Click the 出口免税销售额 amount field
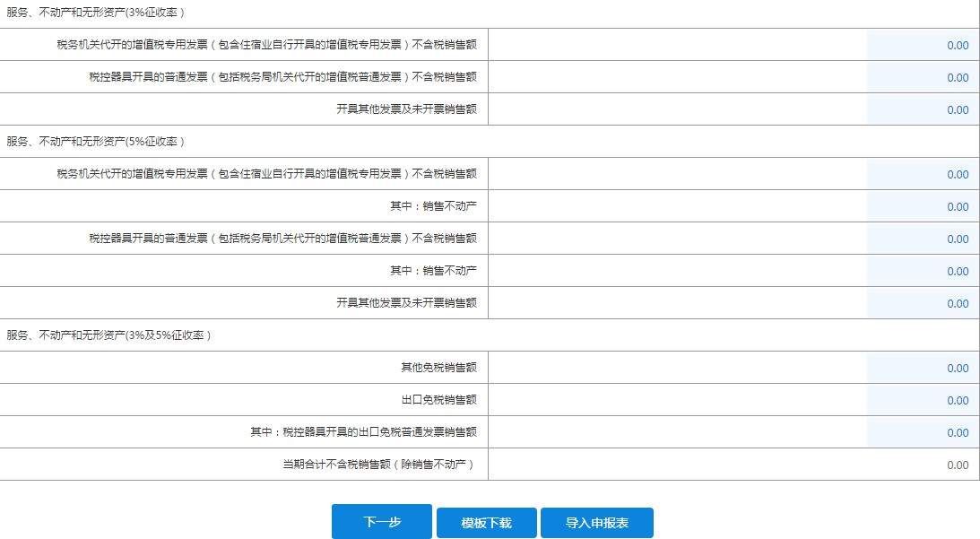 tap(924, 400)
